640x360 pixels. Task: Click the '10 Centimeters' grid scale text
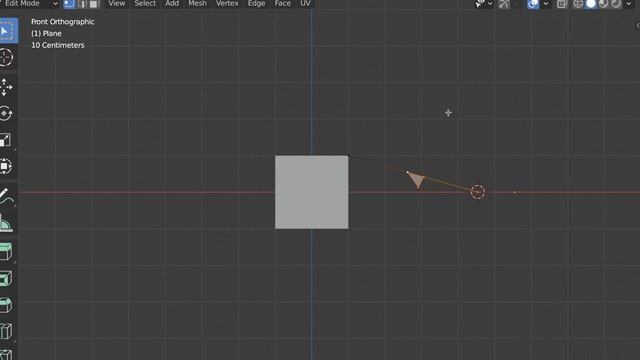tap(58, 45)
